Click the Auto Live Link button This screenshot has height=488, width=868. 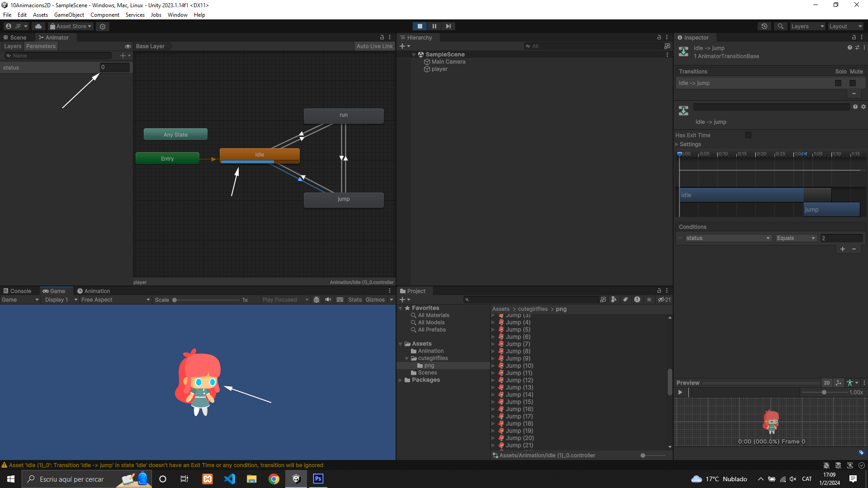pos(374,46)
